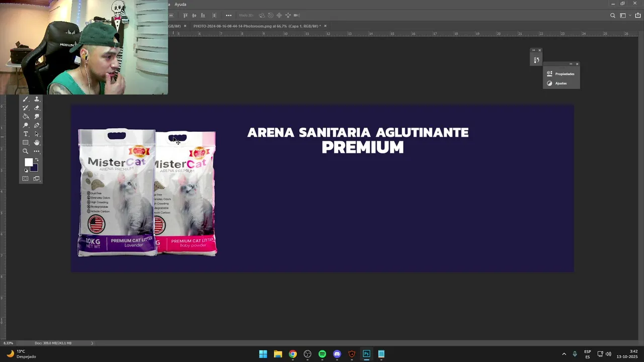Open the Edit Toolbar three-dots button

pyautogui.click(x=37, y=151)
